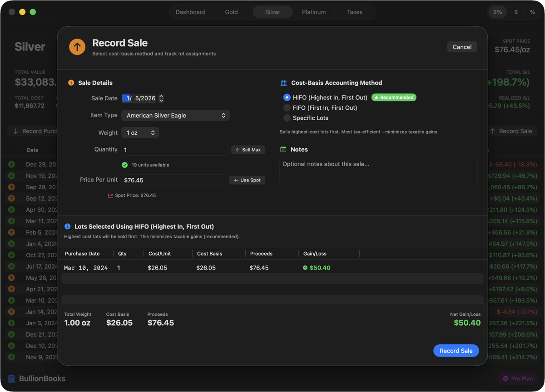
Task: Click the Apr 30 row purchase icon
Action: (11, 210)
